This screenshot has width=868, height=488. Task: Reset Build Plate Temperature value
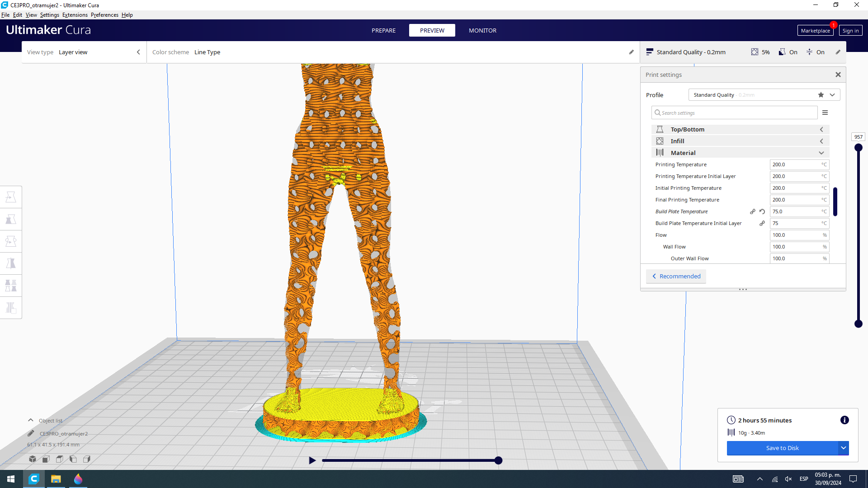coord(762,211)
